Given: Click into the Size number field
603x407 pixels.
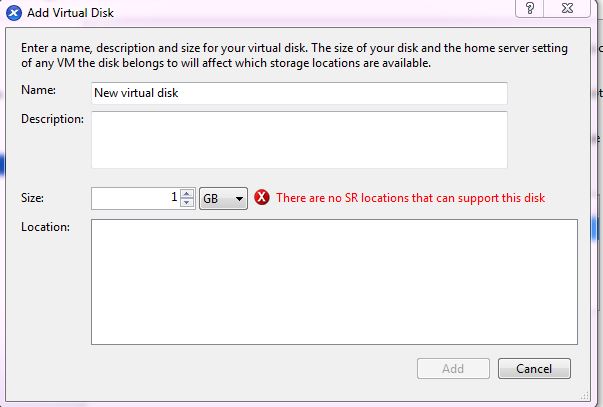Looking at the screenshot, I should tap(135, 198).
